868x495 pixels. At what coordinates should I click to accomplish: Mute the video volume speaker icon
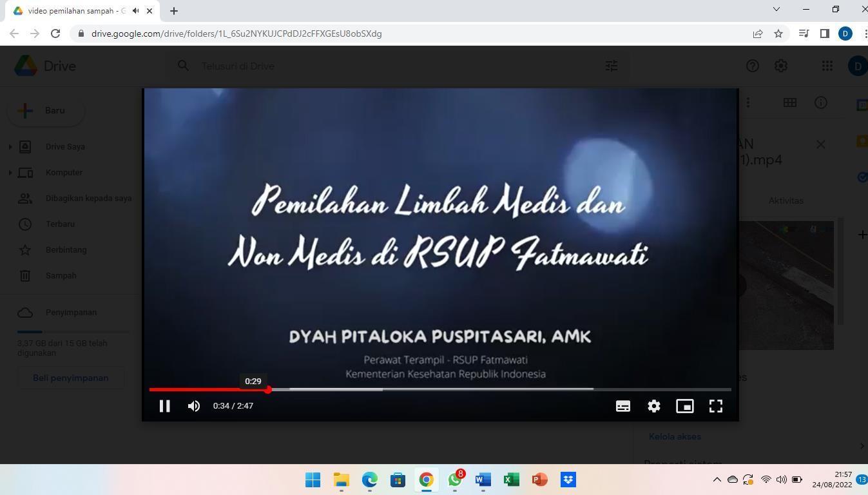tap(194, 406)
